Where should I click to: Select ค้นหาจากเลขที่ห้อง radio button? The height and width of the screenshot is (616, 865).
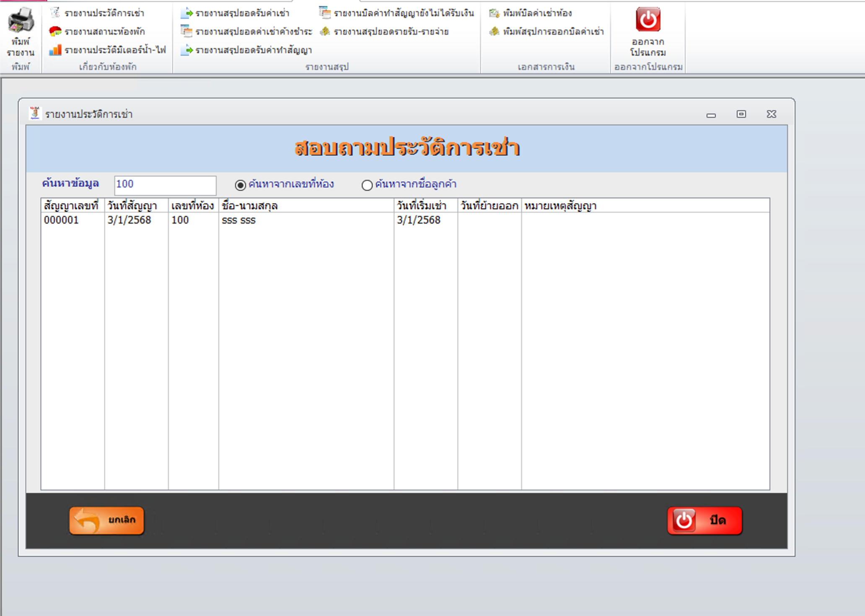coord(240,185)
